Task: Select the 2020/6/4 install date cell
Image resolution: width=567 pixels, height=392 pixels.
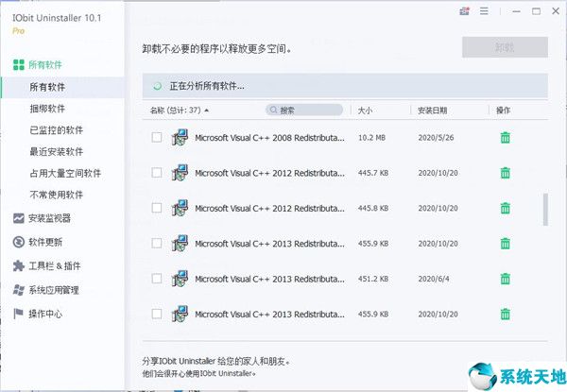Action: click(434, 279)
